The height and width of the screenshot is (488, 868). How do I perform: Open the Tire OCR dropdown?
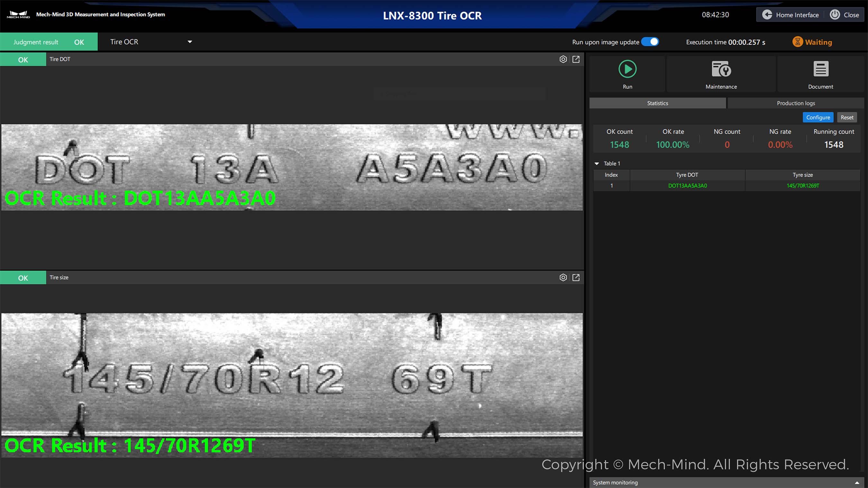(190, 42)
